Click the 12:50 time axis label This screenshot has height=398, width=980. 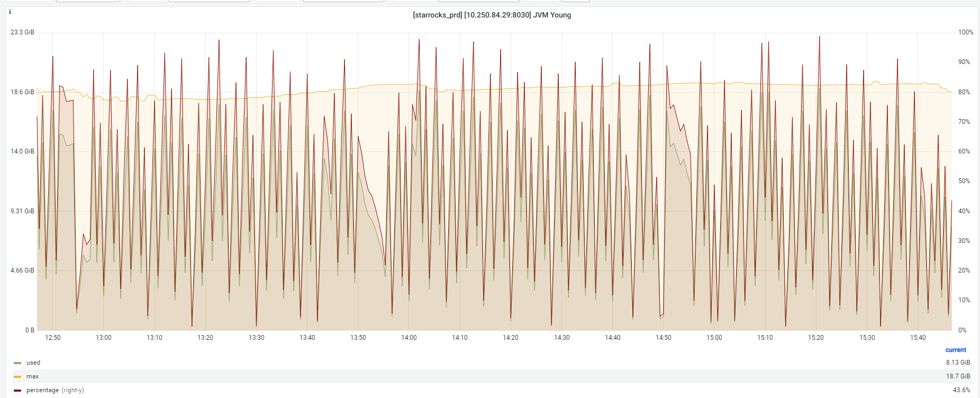click(53, 338)
